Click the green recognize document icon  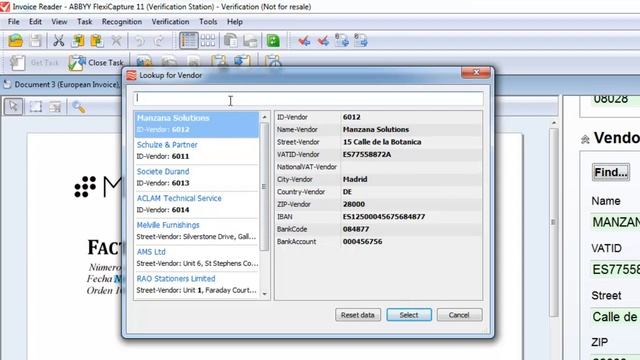(273, 41)
